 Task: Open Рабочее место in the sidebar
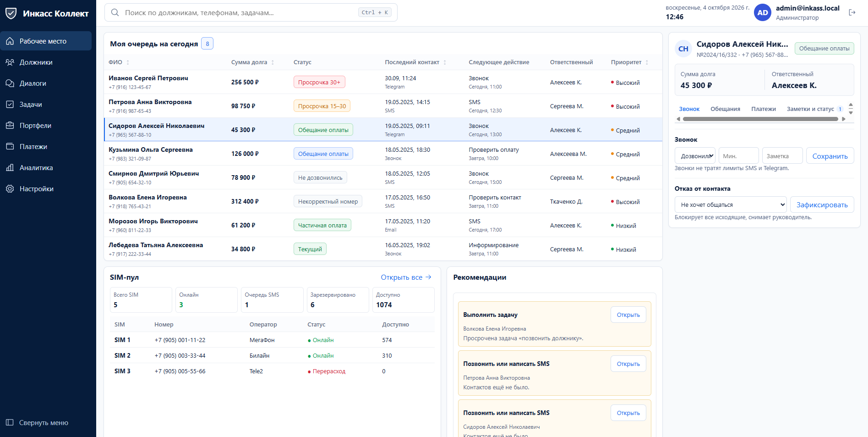tap(46, 41)
